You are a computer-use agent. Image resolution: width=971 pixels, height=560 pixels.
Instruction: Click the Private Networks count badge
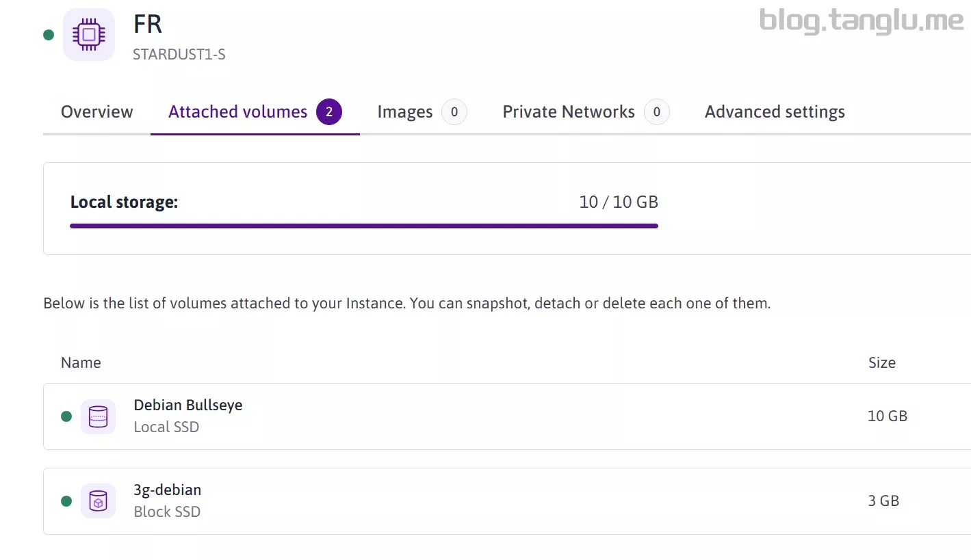pos(656,112)
